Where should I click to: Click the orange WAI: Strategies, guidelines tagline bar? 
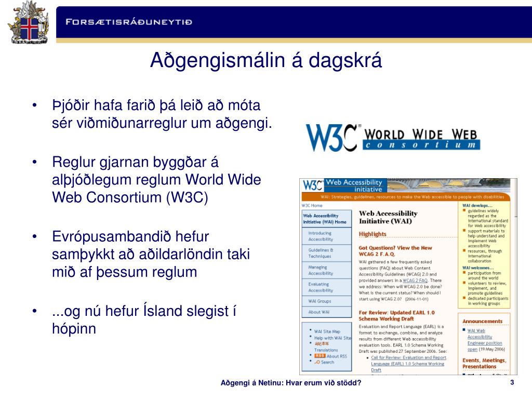coord(406,197)
